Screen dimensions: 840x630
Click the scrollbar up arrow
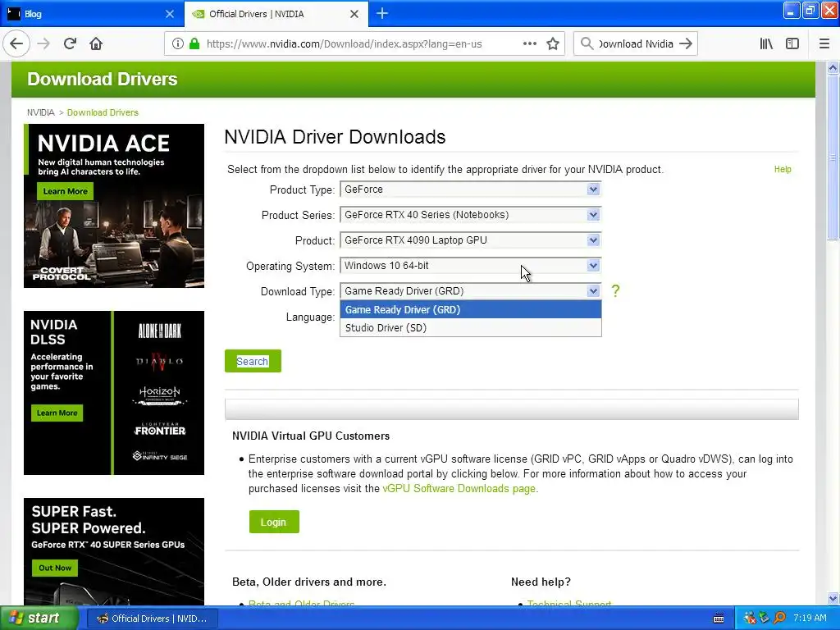pos(833,67)
